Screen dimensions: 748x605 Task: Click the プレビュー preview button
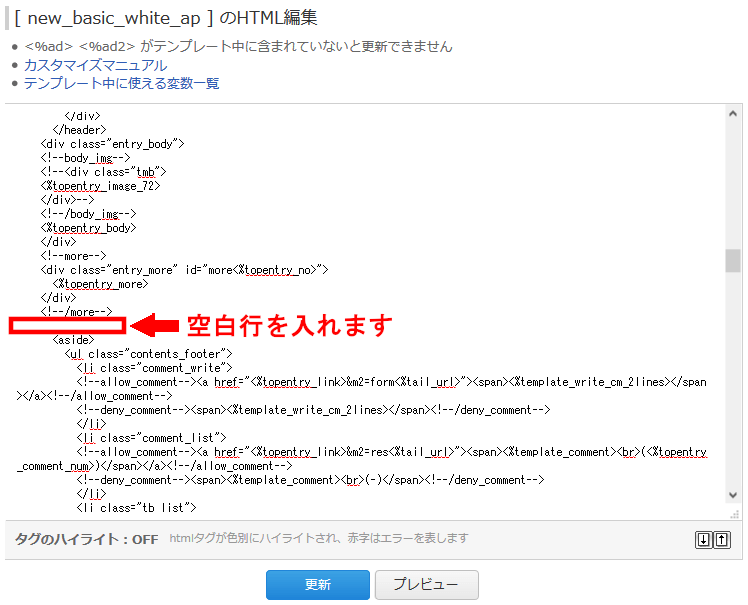click(x=426, y=584)
